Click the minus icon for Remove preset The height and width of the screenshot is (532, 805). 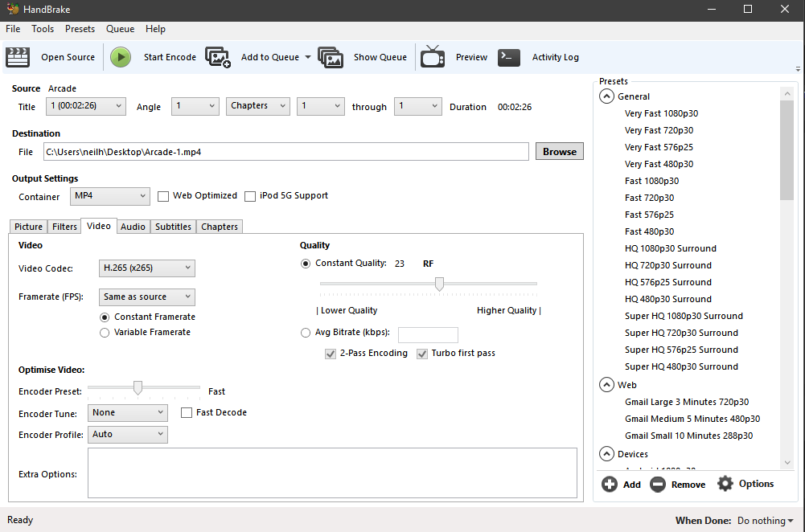point(657,484)
